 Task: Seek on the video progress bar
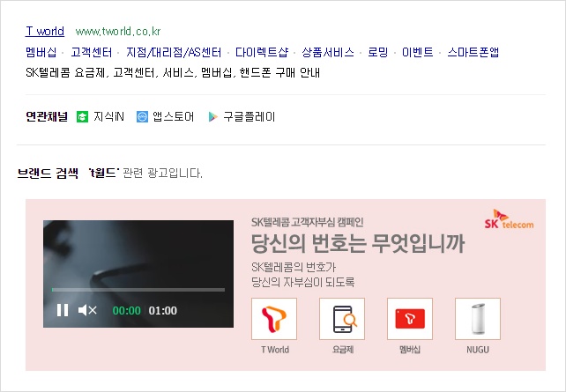click(x=138, y=290)
